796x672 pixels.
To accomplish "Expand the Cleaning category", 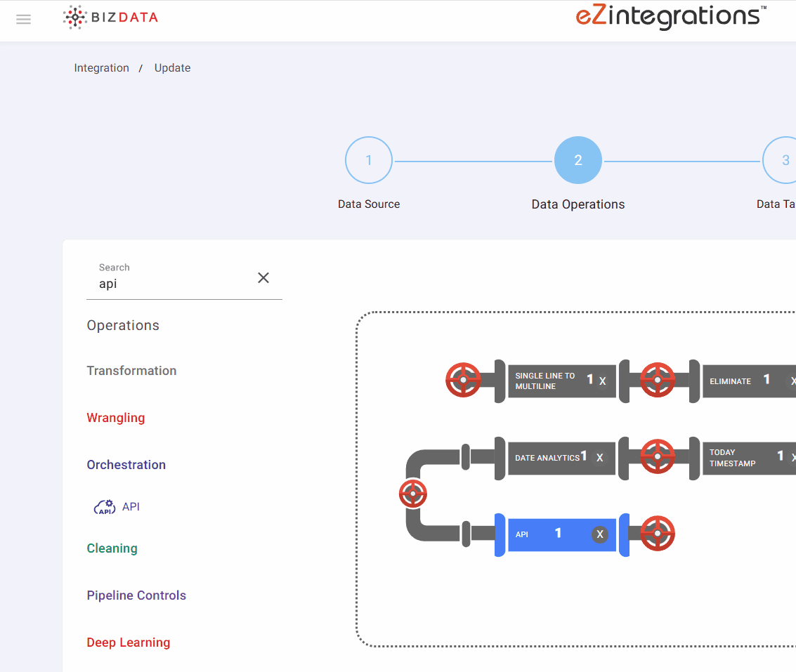I will (x=112, y=548).
